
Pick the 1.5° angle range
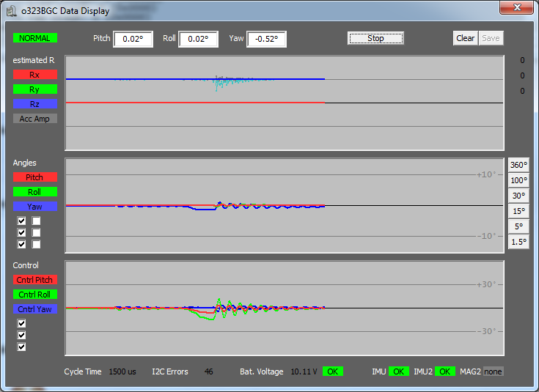(x=518, y=242)
